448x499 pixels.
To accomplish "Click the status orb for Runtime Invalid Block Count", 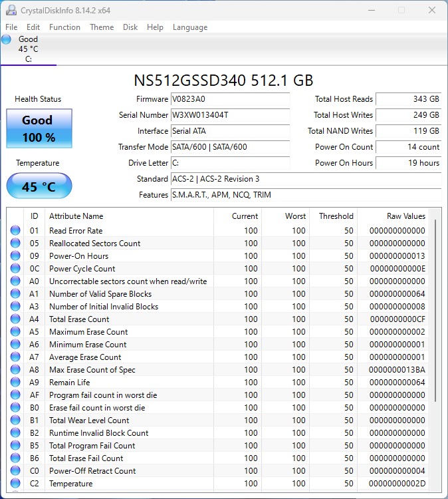I will pos(15,433).
